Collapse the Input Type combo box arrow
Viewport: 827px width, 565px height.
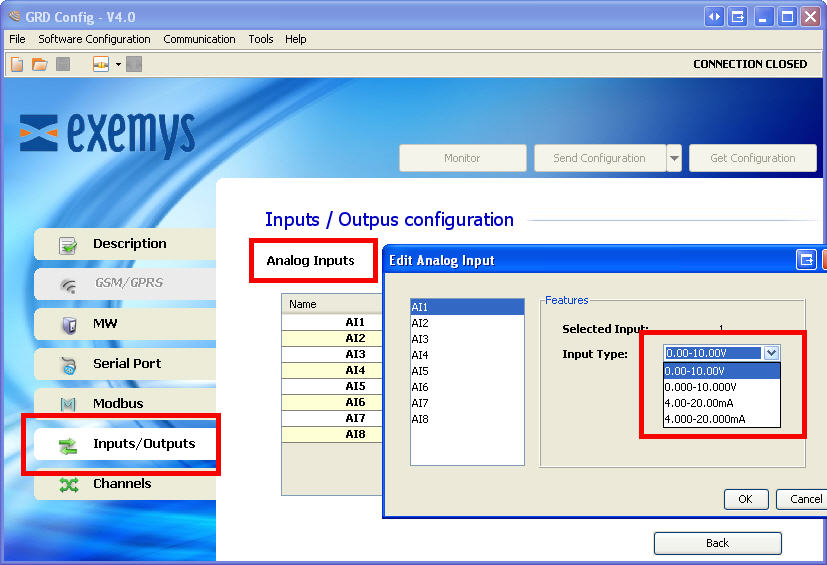(x=770, y=353)
